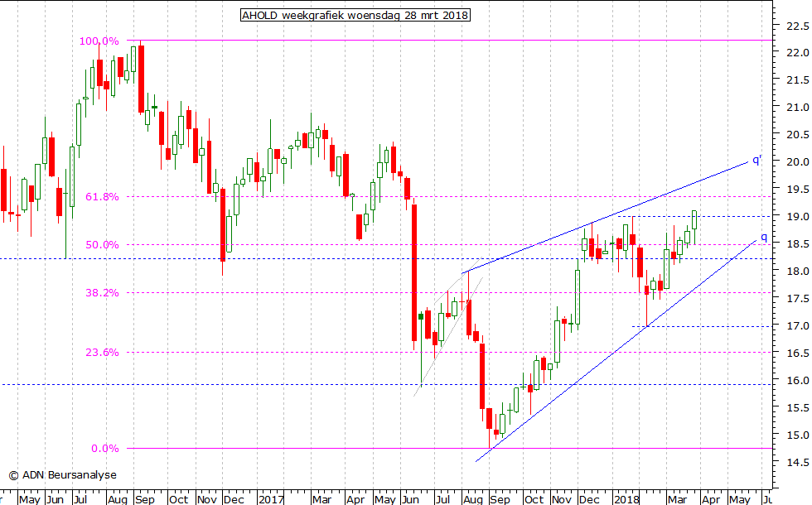Click the 'Dec' label left of 2017
Screen dimensions: 812x505
pyautogui.click(x=234, y=499)
